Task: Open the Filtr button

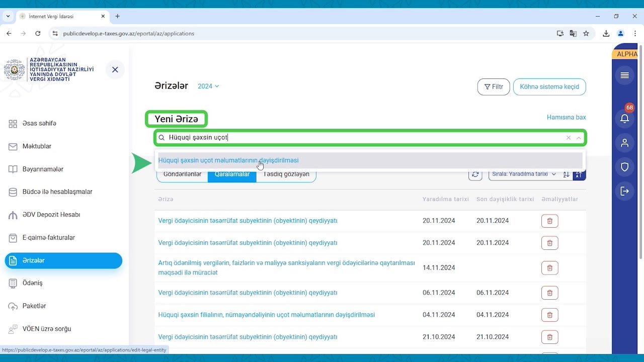Action: pos(494,86)
